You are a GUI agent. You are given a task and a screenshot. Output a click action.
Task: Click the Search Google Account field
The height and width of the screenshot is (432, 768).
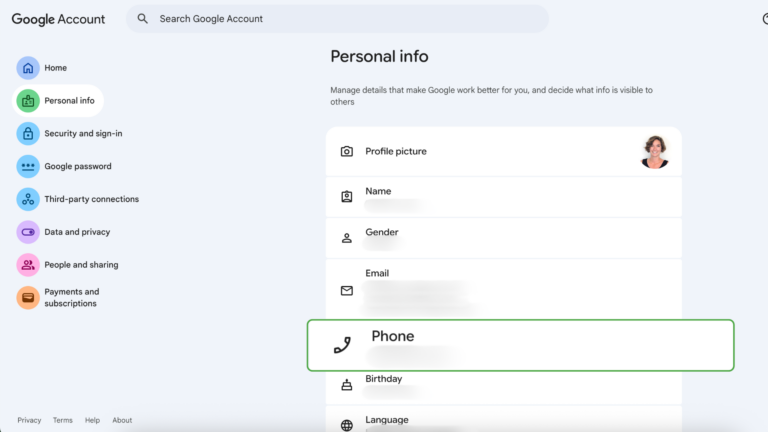click(x=337, y=19)
